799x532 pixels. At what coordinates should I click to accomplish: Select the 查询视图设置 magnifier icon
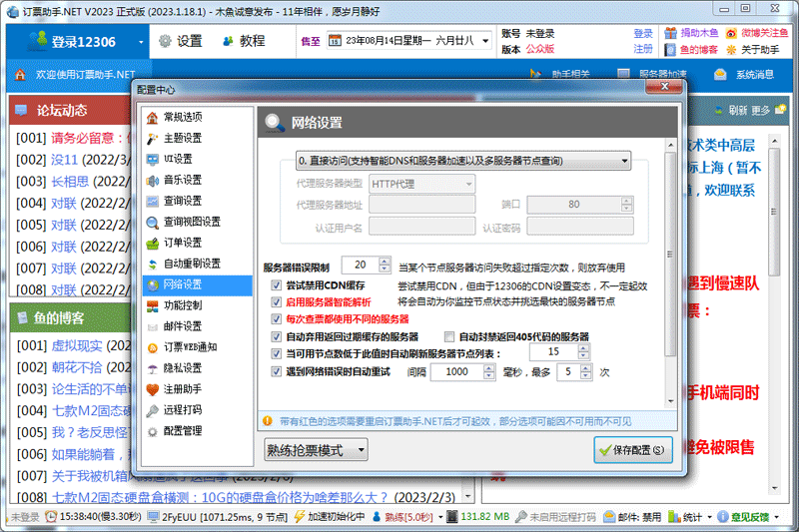click(153, 222)
